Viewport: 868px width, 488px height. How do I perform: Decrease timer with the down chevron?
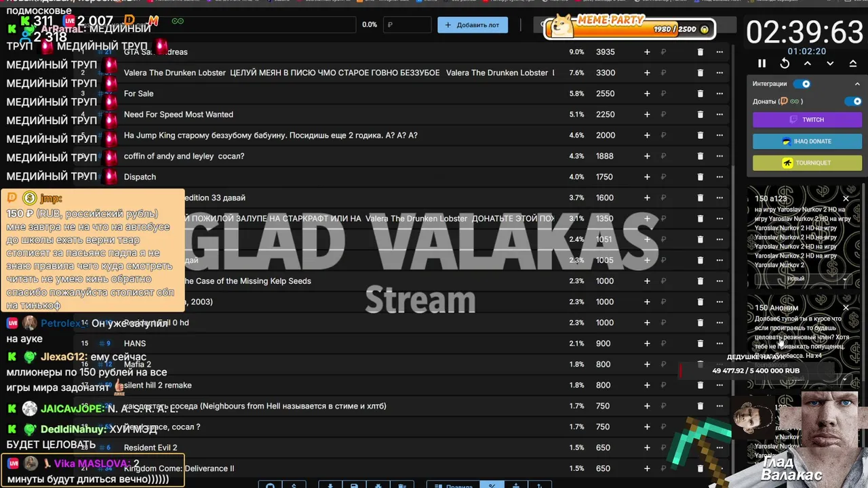point(830,63)
